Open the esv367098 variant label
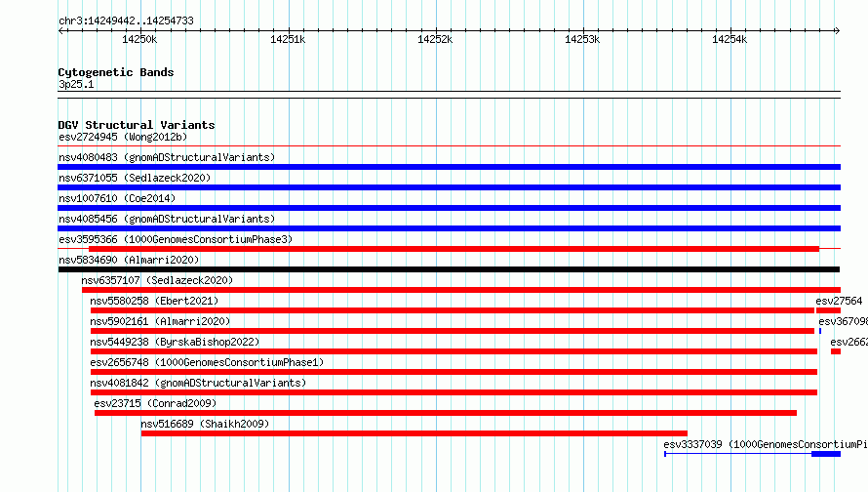This screenshot has width=868, height=492. [x=843, y=321]
